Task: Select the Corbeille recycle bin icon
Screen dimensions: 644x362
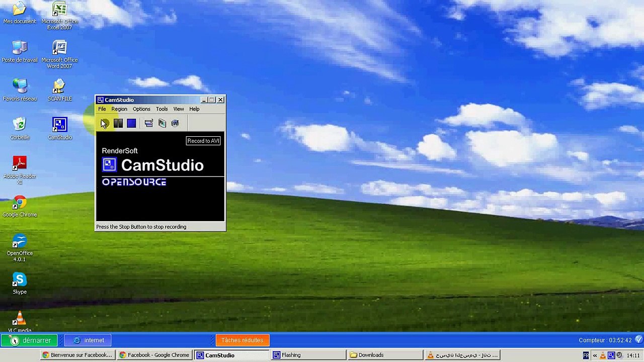Action: [20, 129]
